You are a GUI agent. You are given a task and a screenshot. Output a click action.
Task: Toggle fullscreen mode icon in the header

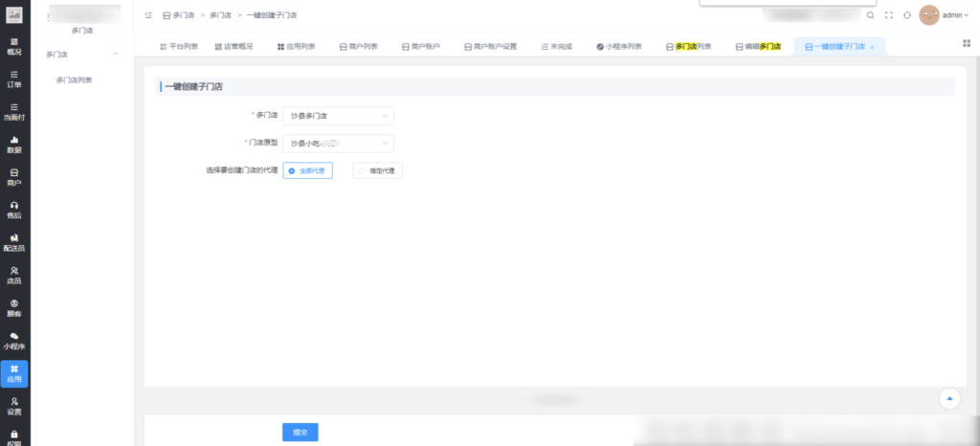pos(889,15)
